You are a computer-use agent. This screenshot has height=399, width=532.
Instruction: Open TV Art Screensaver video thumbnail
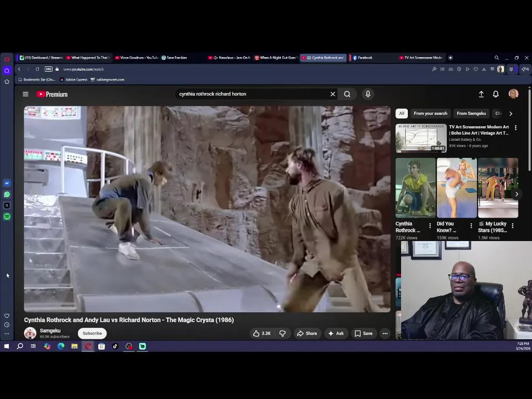click(x=421, y=138)
